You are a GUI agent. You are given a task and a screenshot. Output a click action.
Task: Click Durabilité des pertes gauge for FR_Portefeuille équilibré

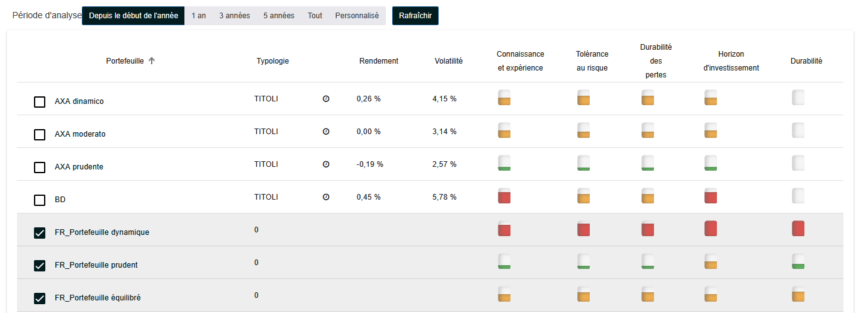click(648, 294)
